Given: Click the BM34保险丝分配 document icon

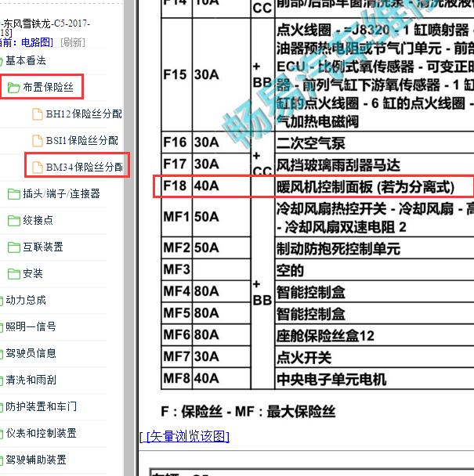Looking at the screenshot, I should (x=38, y=168).
